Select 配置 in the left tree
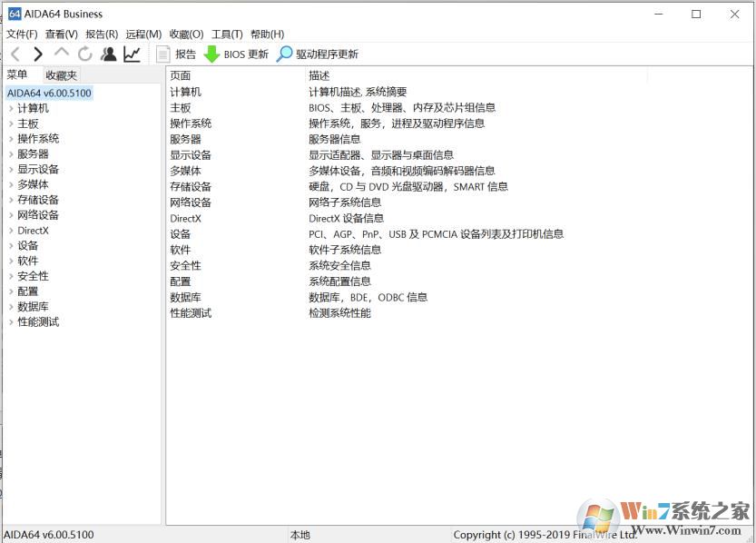 pyautogui.click(x=27, y=291)
